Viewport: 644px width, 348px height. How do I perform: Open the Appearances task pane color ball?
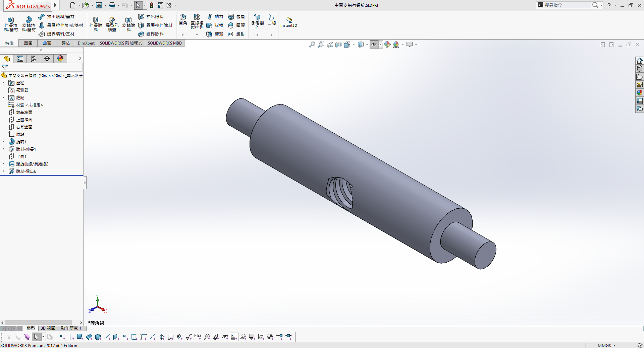click(x=640, y=93)
